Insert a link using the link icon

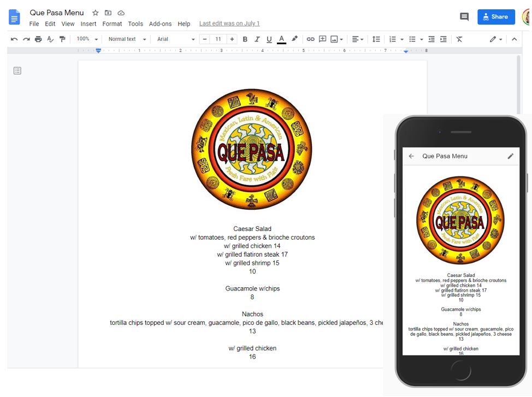[x=310, y=39]
